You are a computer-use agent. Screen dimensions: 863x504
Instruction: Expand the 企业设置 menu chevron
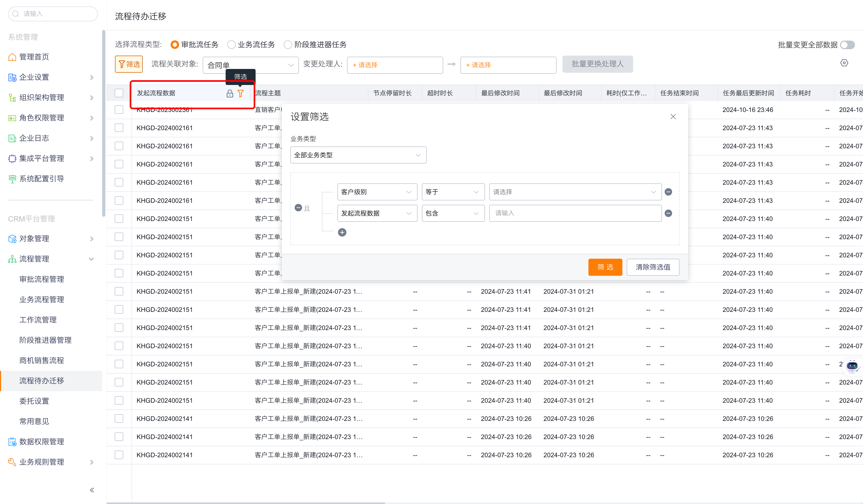tap(91, 77)
